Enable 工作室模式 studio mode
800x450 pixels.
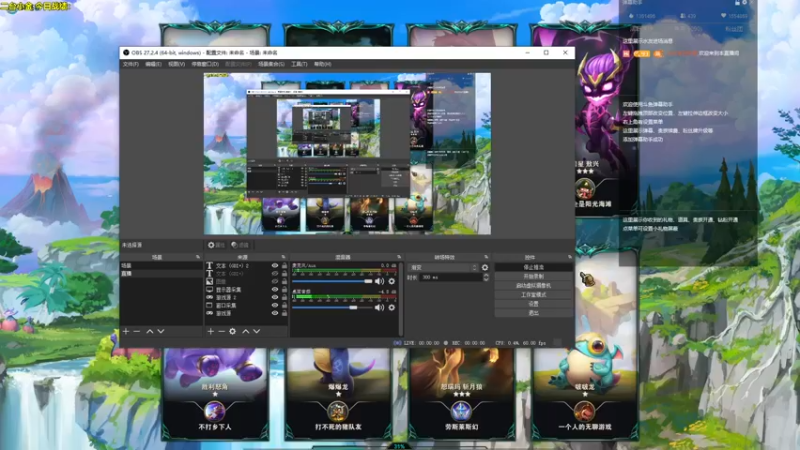click(533, 295)
